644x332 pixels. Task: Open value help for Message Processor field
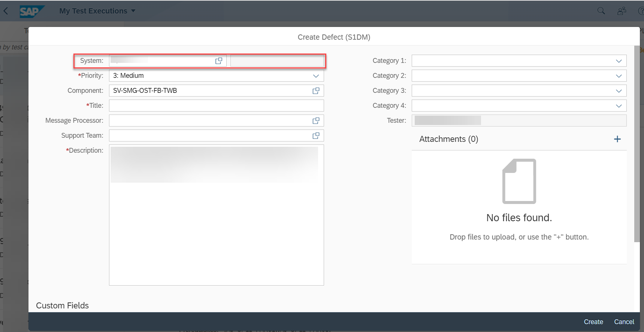pyautogui.click(x=316, y=121)
